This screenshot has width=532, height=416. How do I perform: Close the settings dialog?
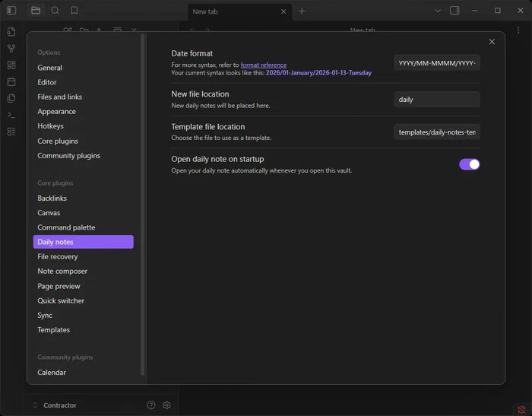point(492,41)
